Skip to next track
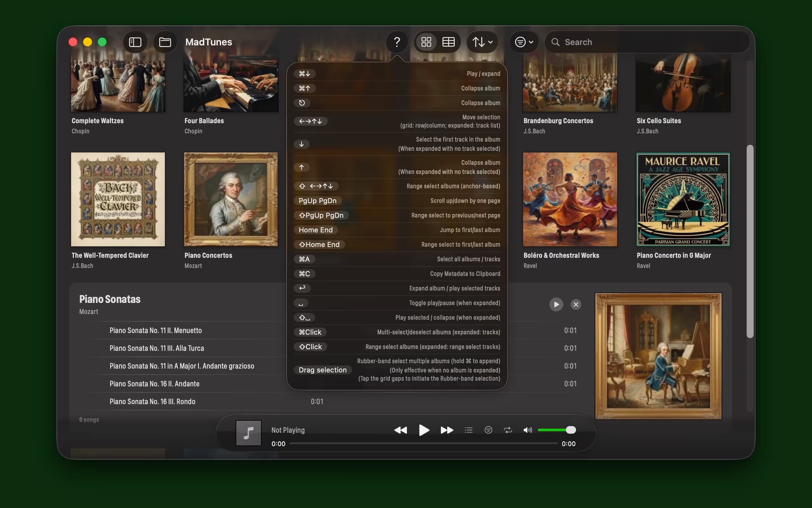 click(x=447, y=430)
